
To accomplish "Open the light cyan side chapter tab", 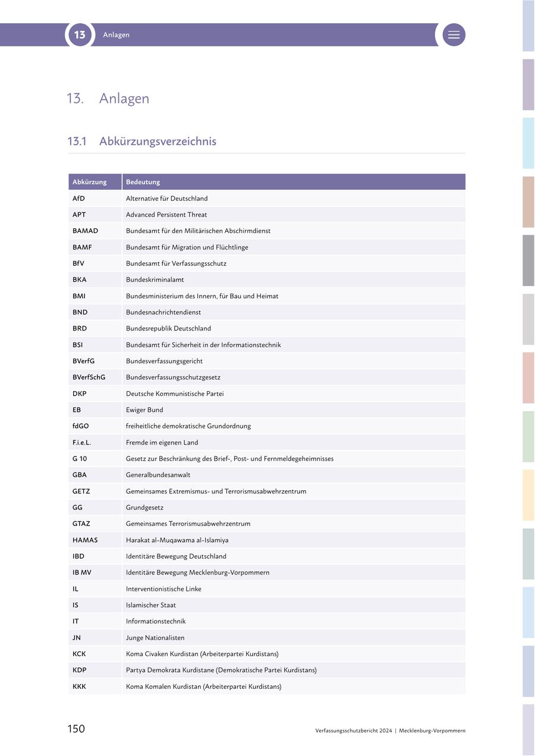I will (528, 143).
